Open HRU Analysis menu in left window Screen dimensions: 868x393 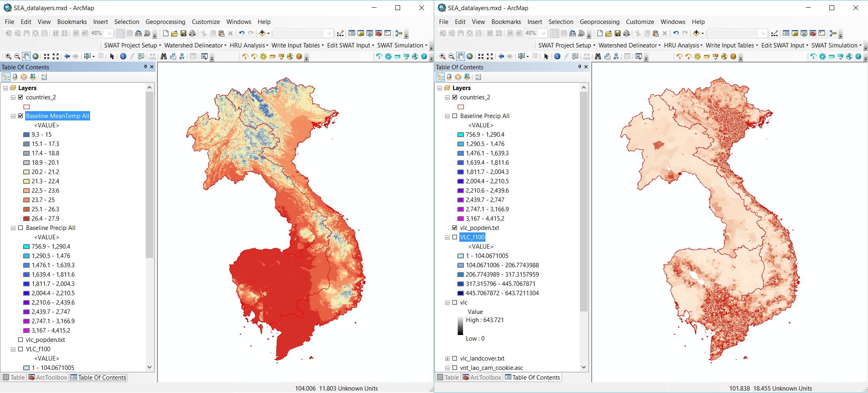[x=249, y=45]
